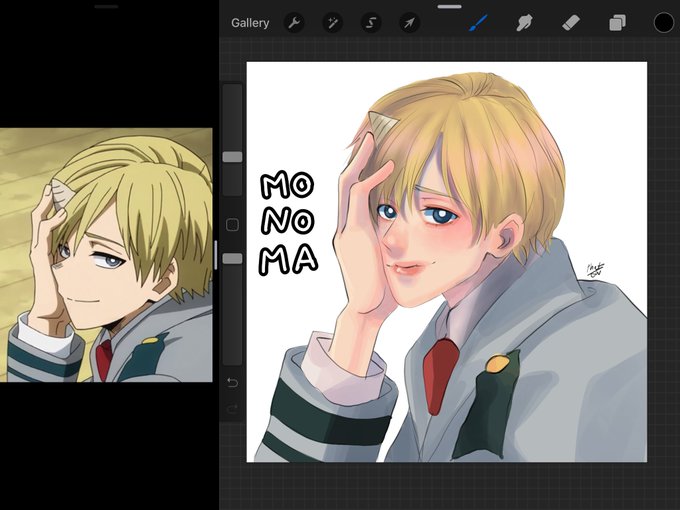
Task: Tap the brush opacity slider handle
Action: pos(232,258)
